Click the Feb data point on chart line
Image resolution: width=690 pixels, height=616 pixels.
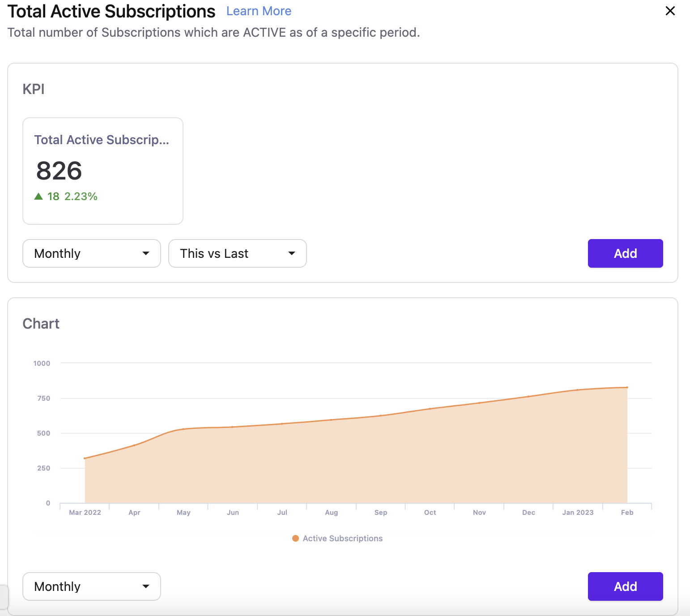(627, 387)
